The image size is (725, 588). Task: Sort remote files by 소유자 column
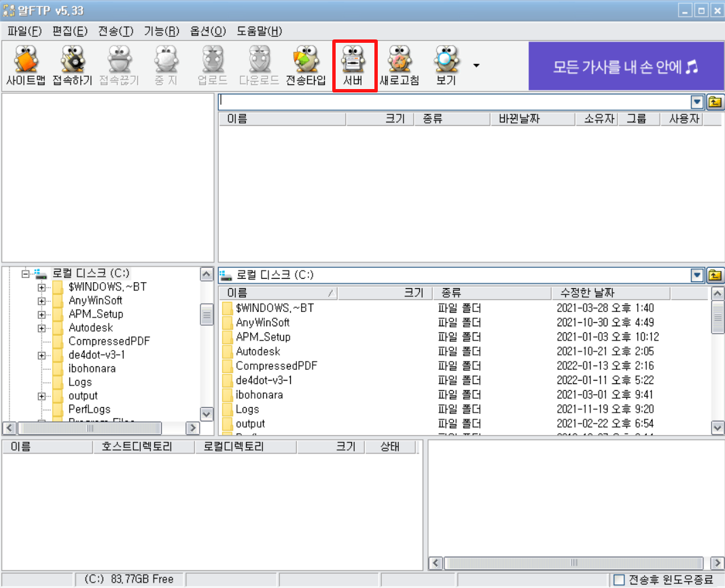click(x=597, y=119)
